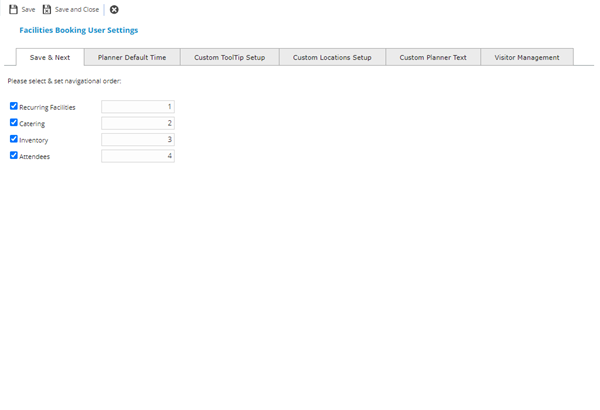Viewport: 600px width, 410px height.
Task: Select the Attendees order number field
Action: click(x=137, y=156)
